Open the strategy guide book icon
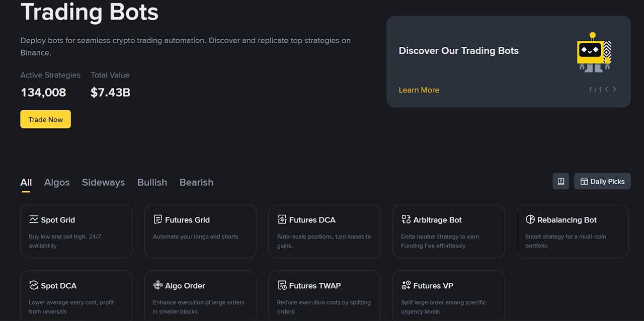The width and height of the screenshot is (644, 321). point(560,181)
